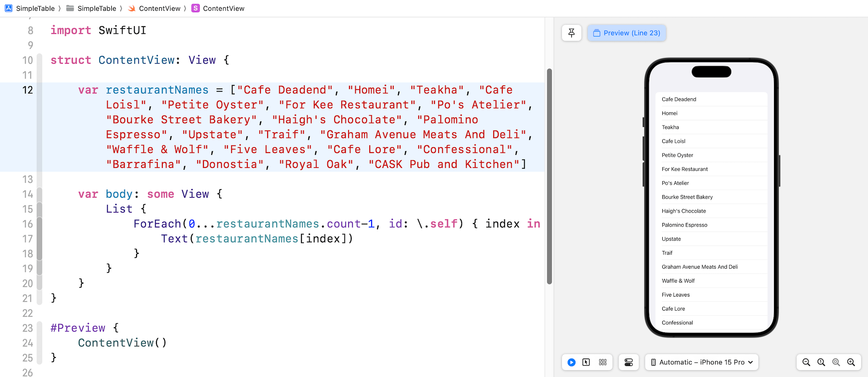
Task: Select the Preview (Line 23) tab
Action: [627, 33]
